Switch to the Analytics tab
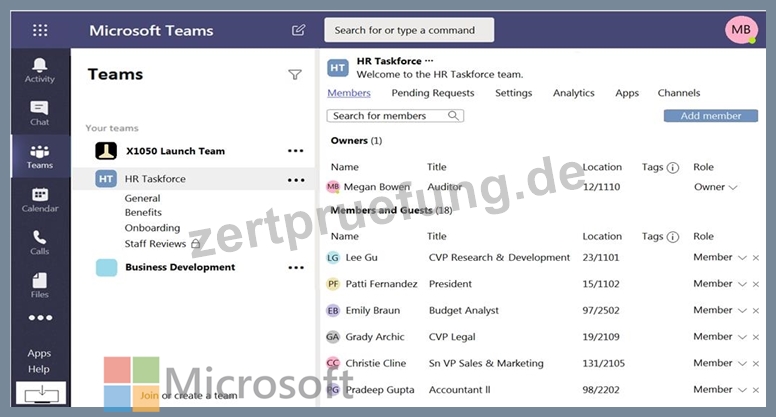Image resolution: width=776 pixels, height=417 pixels. click(574, 93)
